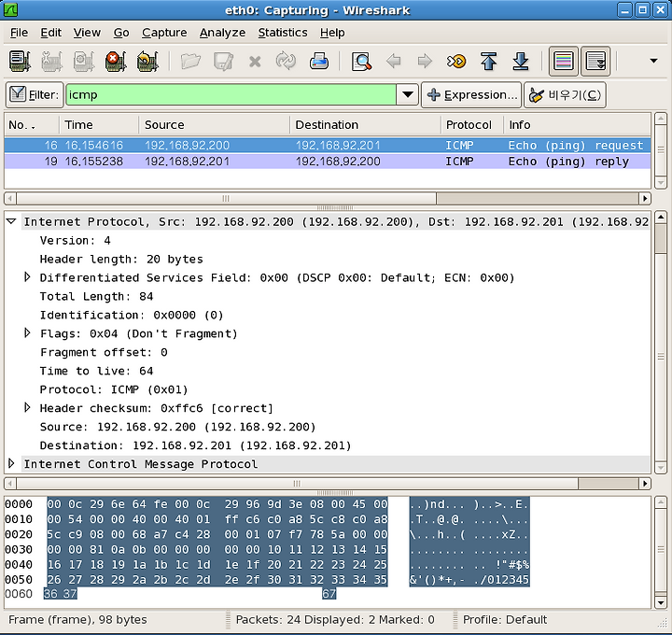Sort by the Protocol column header

coord(472,125)
